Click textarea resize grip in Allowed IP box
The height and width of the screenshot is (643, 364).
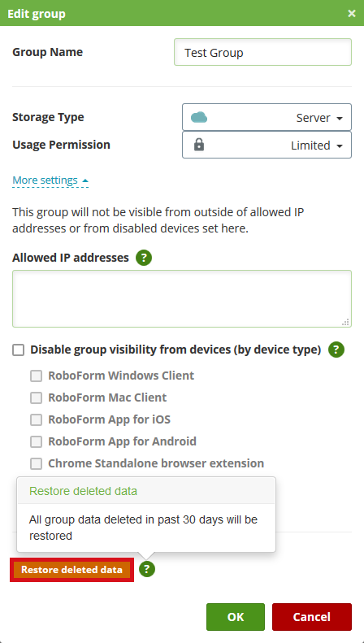(x=345, y=322)
